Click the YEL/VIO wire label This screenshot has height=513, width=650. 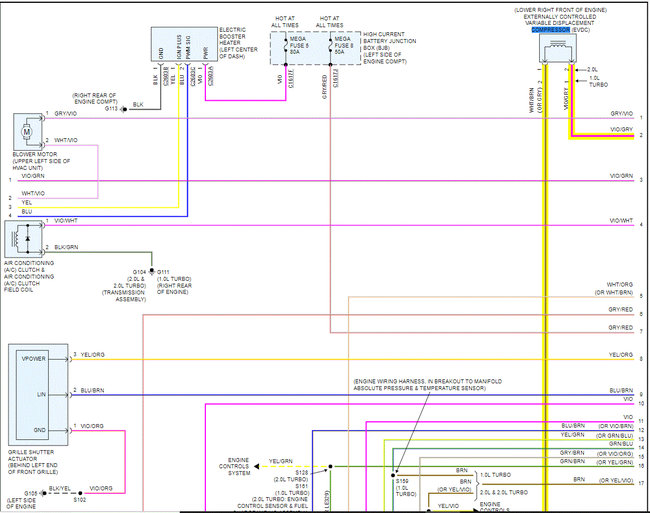pos(448,506)
